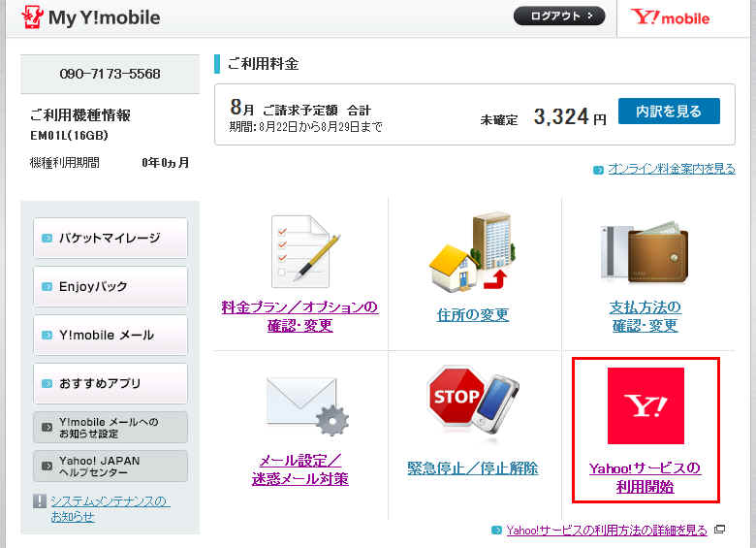Open the システムメンテナンスのお知らせ link

[x=110, y=508]
